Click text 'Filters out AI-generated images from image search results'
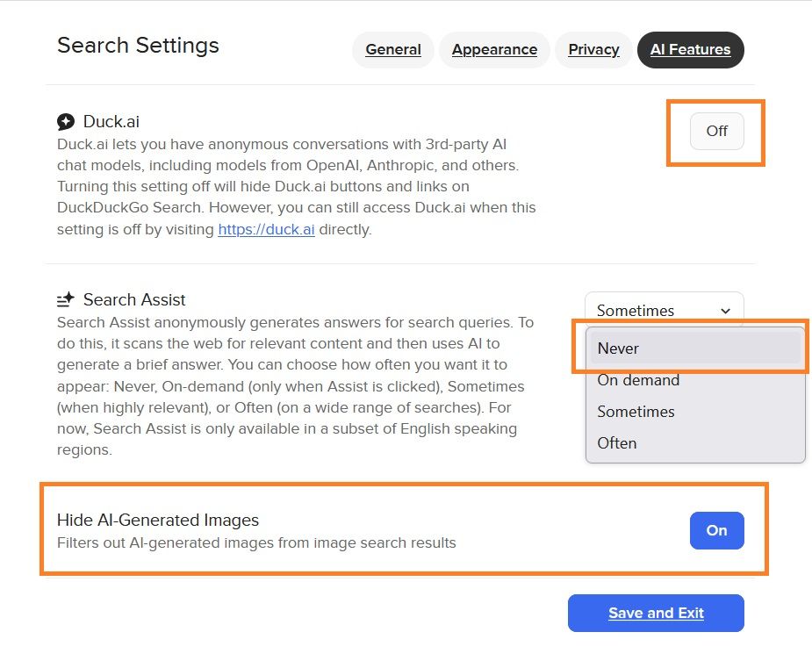The width and height of the screenshot is (812, 668). [x=256, y=542]
